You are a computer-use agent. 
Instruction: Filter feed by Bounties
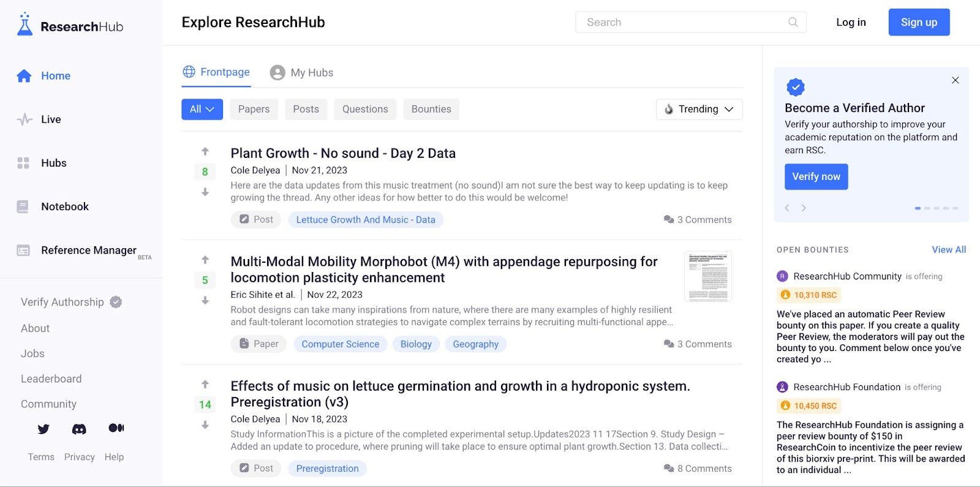(x=431, y=109)
